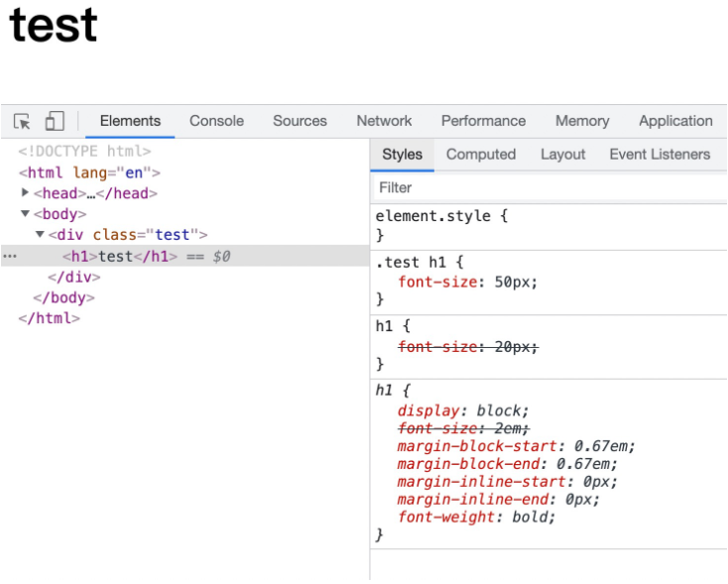Switch to the Layout pane
The width and height of the screenshot is (728, 584).
click(x=562, y=155)
